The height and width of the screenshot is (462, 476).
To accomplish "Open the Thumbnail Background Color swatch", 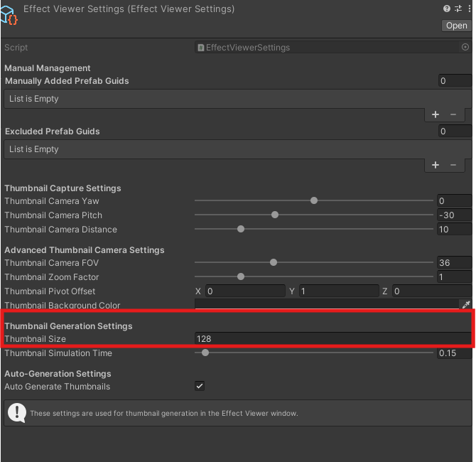I will click(x=327, y=305).
